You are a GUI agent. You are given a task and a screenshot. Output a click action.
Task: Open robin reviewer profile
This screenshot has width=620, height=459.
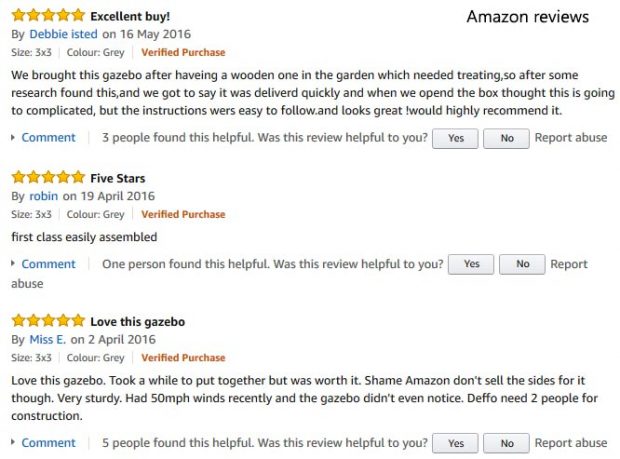click(x=44, y=196)
